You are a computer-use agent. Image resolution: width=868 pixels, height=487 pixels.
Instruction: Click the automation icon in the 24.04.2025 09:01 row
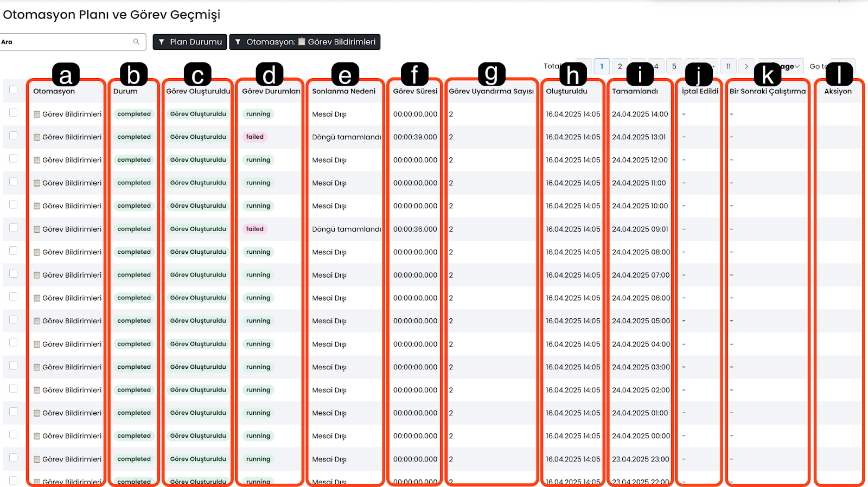(37, 229)
